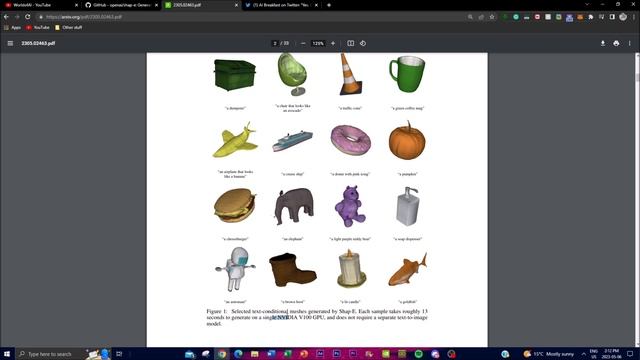640x360 pixels.
Task: Open the PDF viewer more actions menu
Action: pyautogui.click(x=629, y=43)
